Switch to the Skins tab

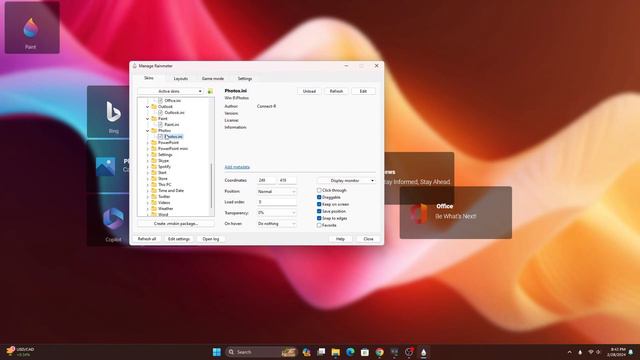(x=149, y=78)
